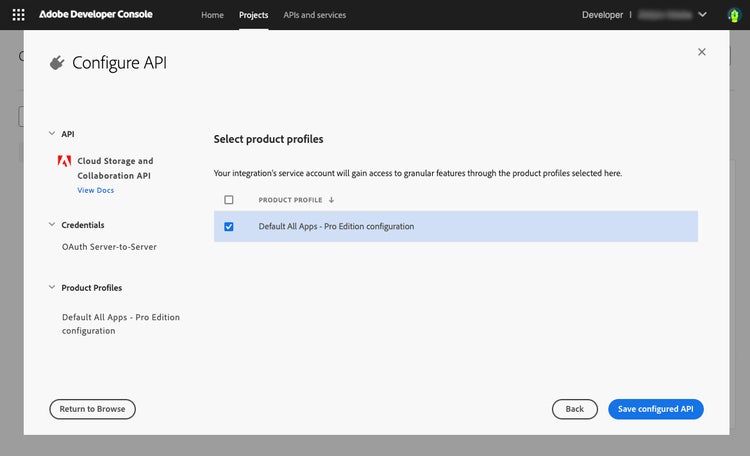The image size is (750, 456).
Task: Click OAuth Server-to-Server in sidebar
Action: [109, 247]
